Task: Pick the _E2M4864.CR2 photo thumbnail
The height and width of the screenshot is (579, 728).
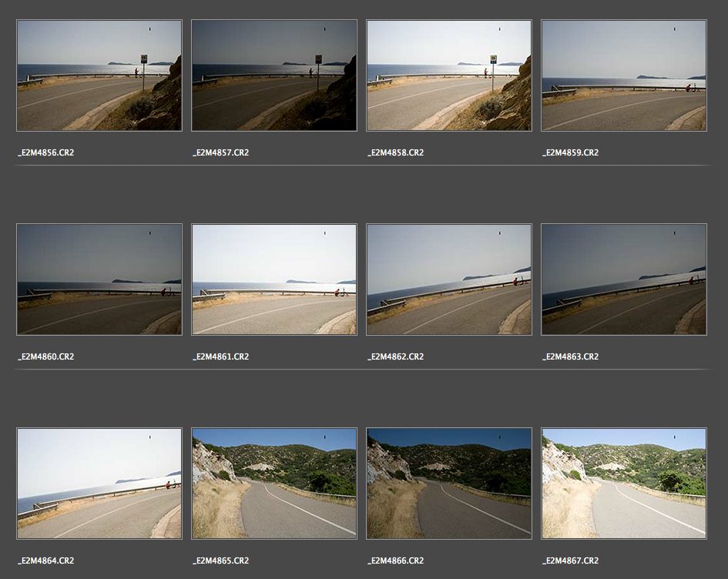Action: click(99, 484)
